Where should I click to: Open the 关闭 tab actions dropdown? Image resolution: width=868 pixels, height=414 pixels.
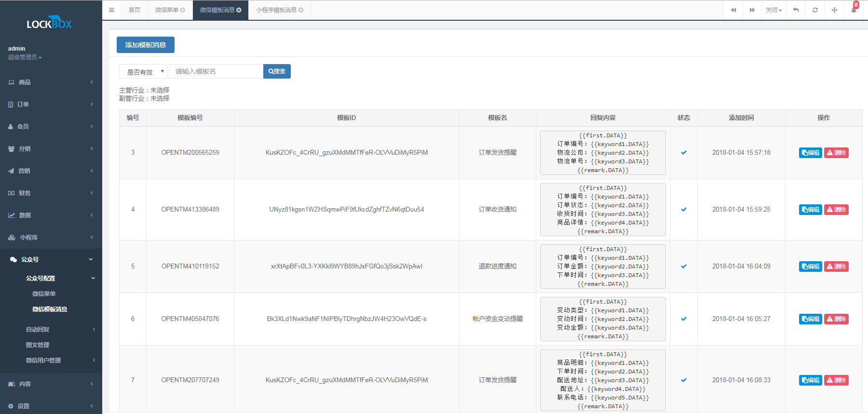pyautogui.click(x=773, y=10)
